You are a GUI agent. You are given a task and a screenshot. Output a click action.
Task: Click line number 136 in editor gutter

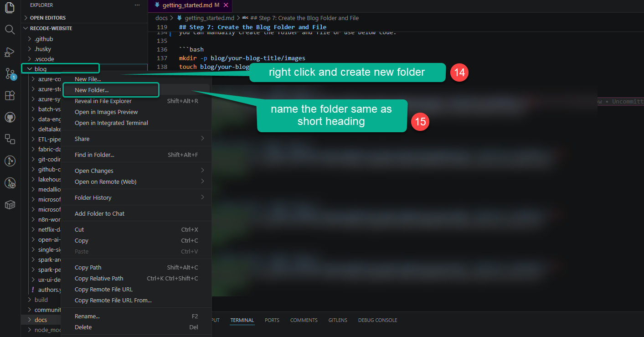[x=162, y=49]
